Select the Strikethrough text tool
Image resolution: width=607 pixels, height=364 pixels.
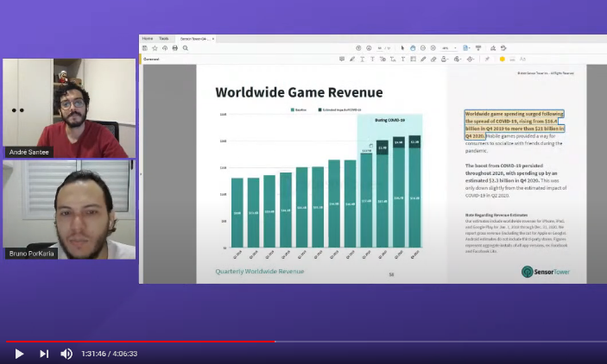coord(372,59)
